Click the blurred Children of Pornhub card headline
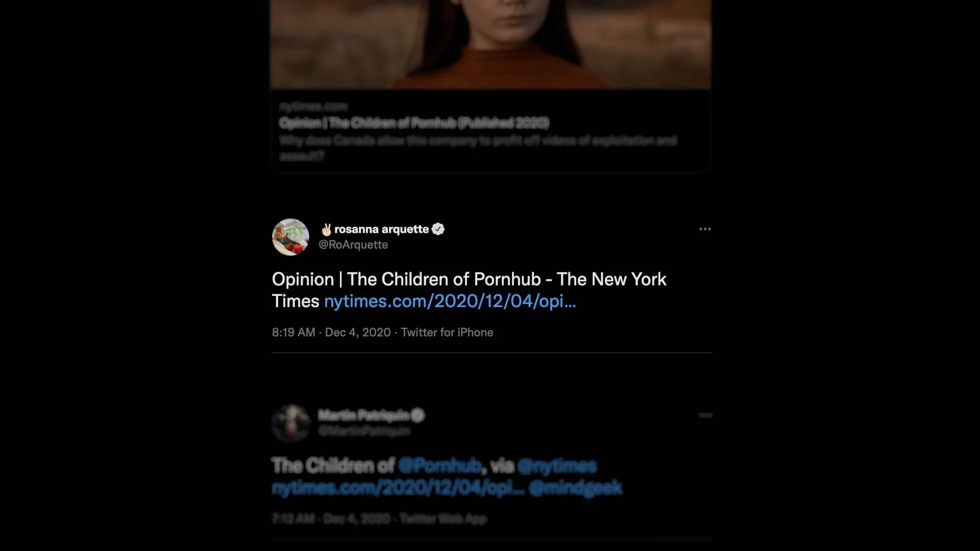 414,123
